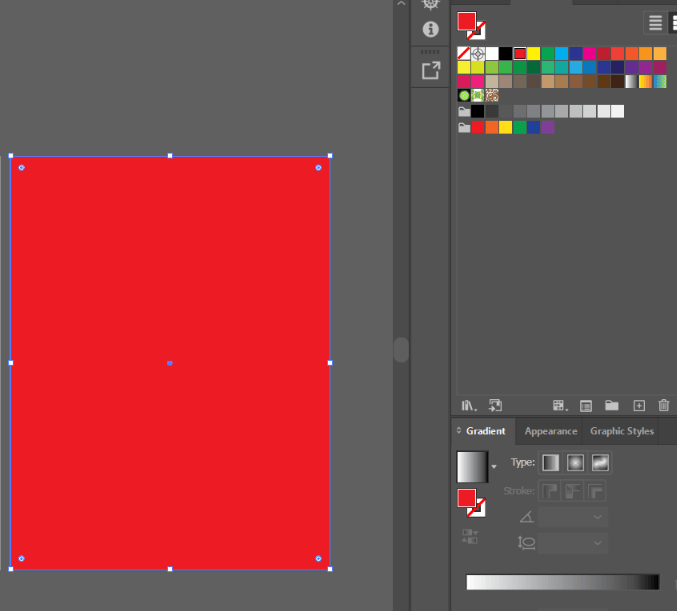
Task: Choose Radial Gradient type
Action: click(x=575, y=463)
